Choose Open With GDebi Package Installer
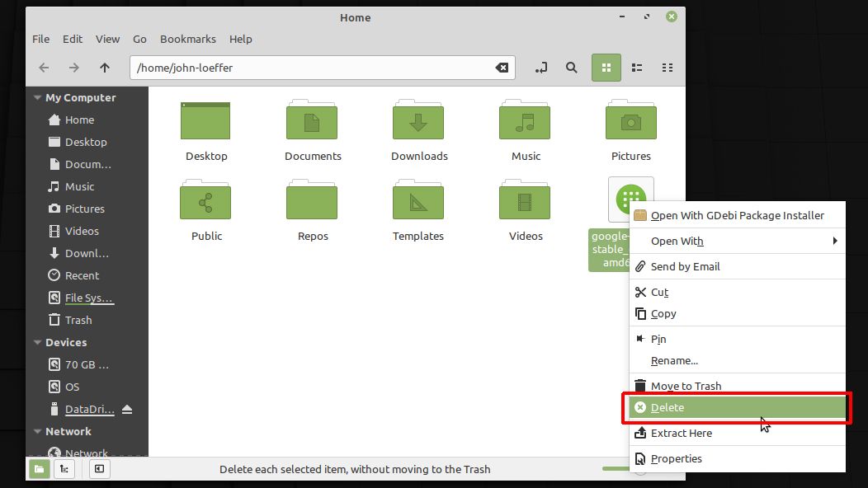The height and width of the screenshot is (488, 868). point(738,214)
